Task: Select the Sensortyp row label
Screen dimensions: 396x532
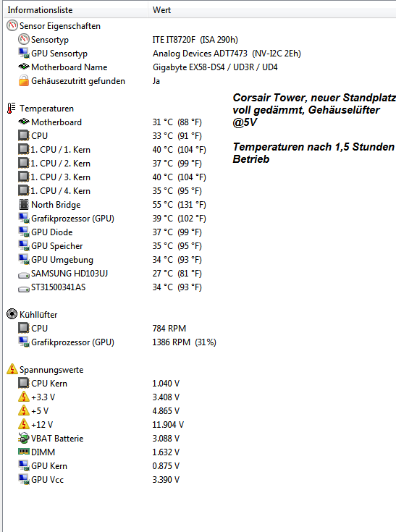Action: pos(50,40)
